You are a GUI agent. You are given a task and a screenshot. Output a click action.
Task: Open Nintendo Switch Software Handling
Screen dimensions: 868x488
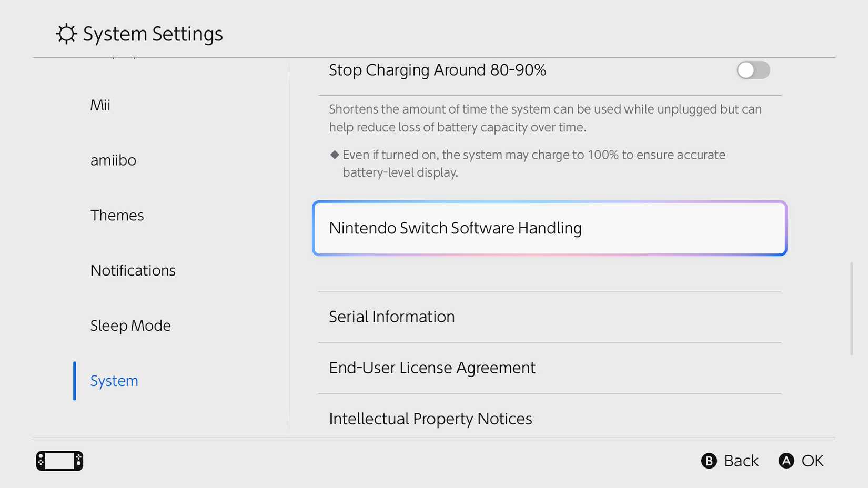click(549, 228)
